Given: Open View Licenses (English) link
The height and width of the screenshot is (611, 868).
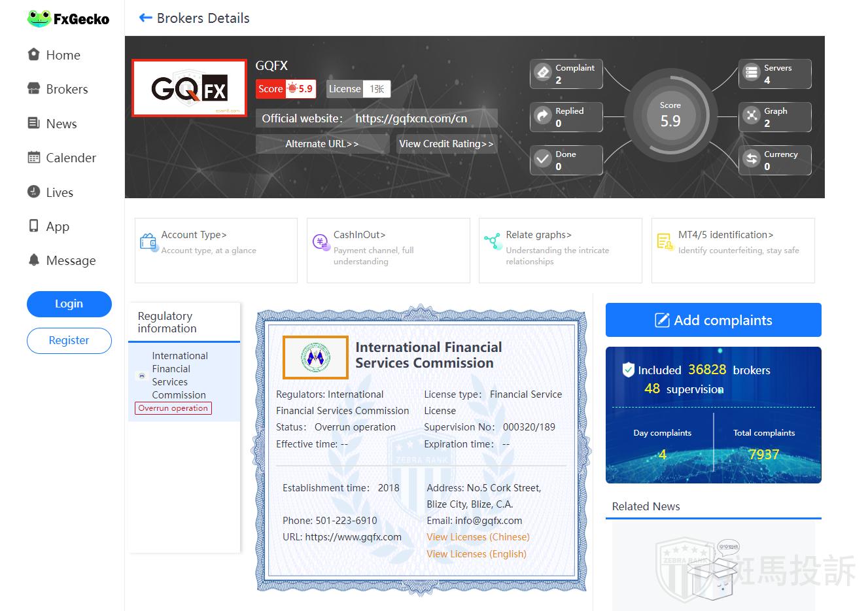Looking at the screenshot, I should 476,553.
